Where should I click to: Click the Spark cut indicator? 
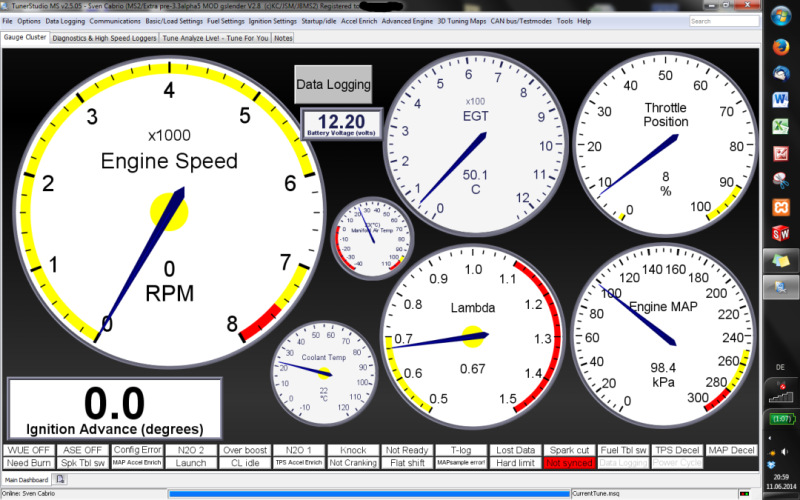[x=569, y=450]
